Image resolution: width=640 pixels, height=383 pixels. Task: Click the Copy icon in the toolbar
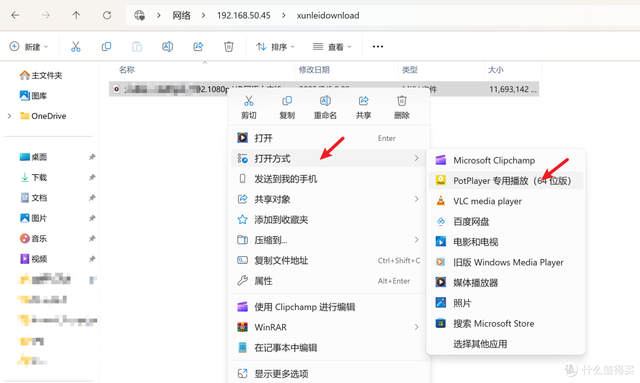point(106,47)
